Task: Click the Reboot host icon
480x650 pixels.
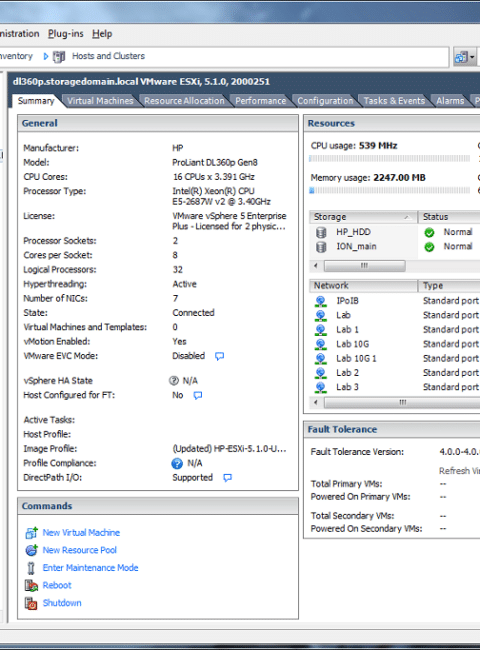Action: point(31,585)
